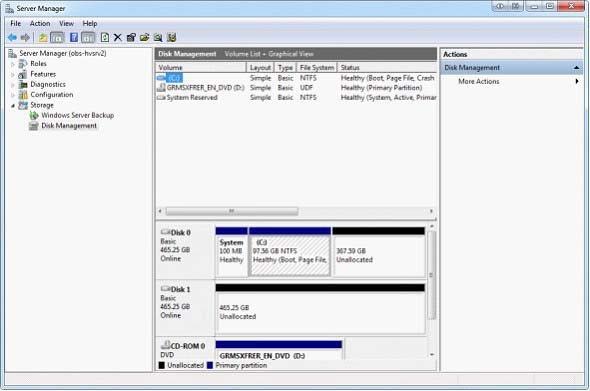Select the GRMSXFRER_EN_DVD partition in CD-ROM 0
Screen dimensions: 590x391
point(279,350)
